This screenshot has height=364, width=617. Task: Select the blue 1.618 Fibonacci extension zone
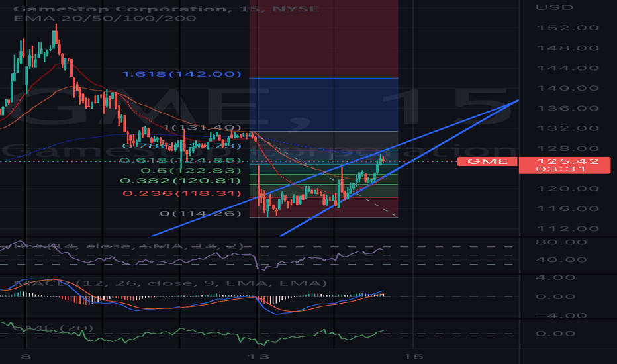pos(324,105)
